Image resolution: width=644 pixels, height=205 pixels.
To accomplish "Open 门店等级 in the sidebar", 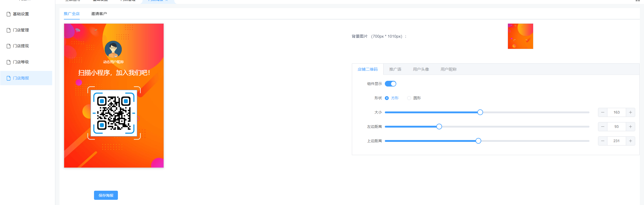I will coord(26,62).
